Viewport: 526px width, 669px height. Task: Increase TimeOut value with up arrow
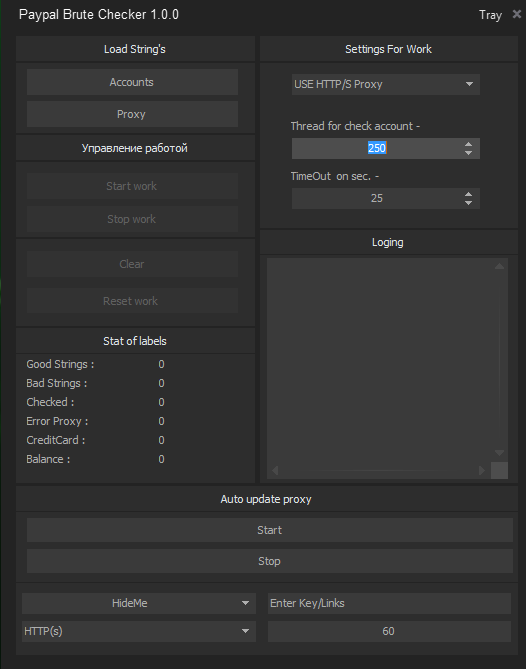[468, 194]
